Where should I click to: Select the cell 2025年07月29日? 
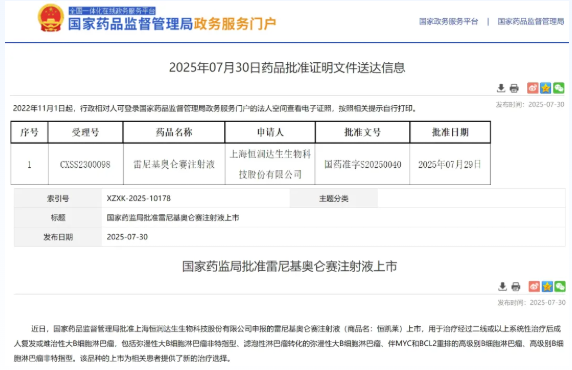449,165
